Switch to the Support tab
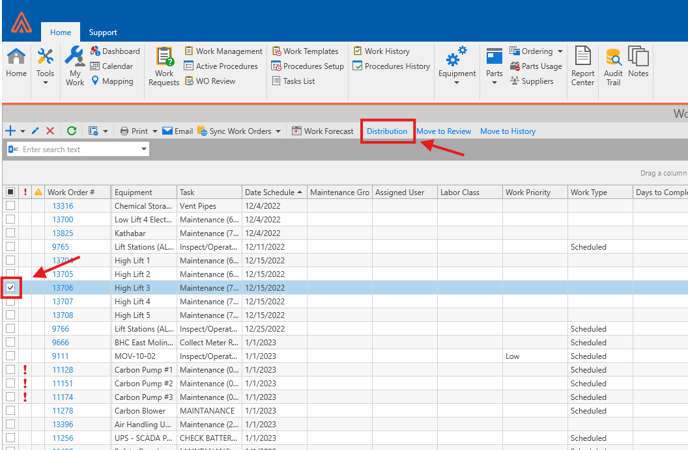The image size is (688, 450). 102,33
